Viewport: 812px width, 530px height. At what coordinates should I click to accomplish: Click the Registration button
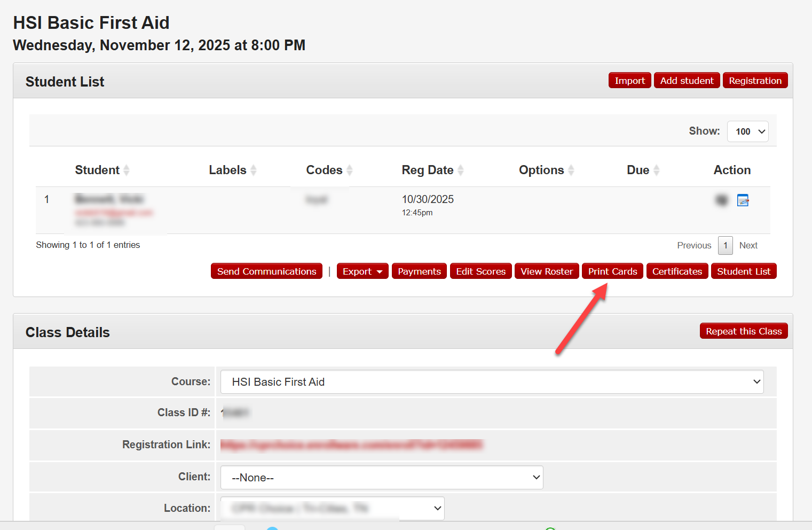tap(755, 81)
